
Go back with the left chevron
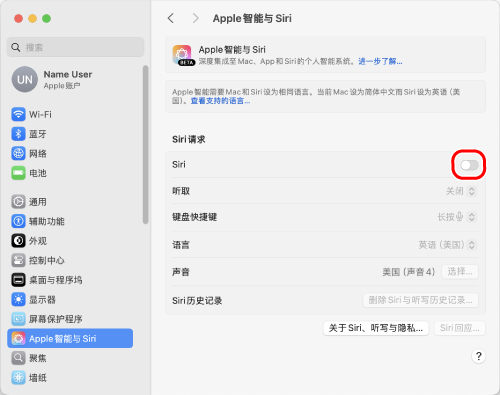coord(171,18)
